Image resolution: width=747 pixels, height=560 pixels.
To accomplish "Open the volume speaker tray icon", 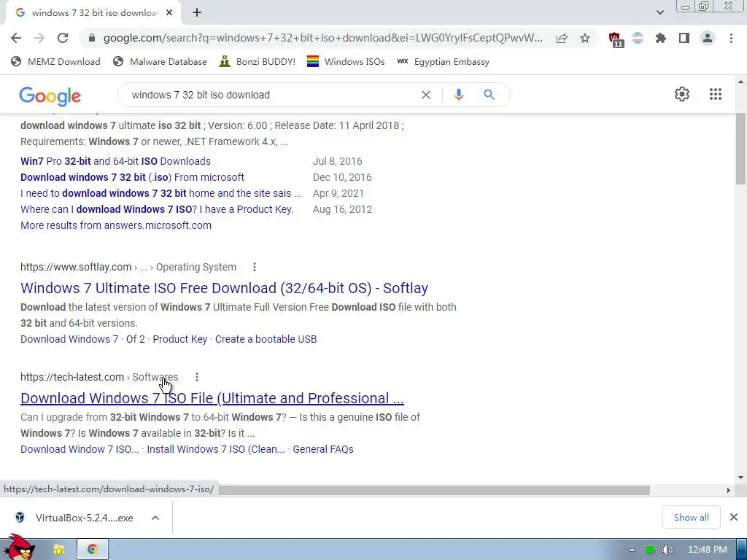I will [667, 550].
